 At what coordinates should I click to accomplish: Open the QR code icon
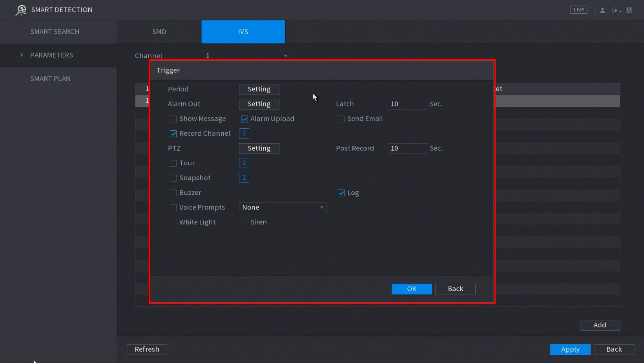pyautogui.click(x=629, y=10)
